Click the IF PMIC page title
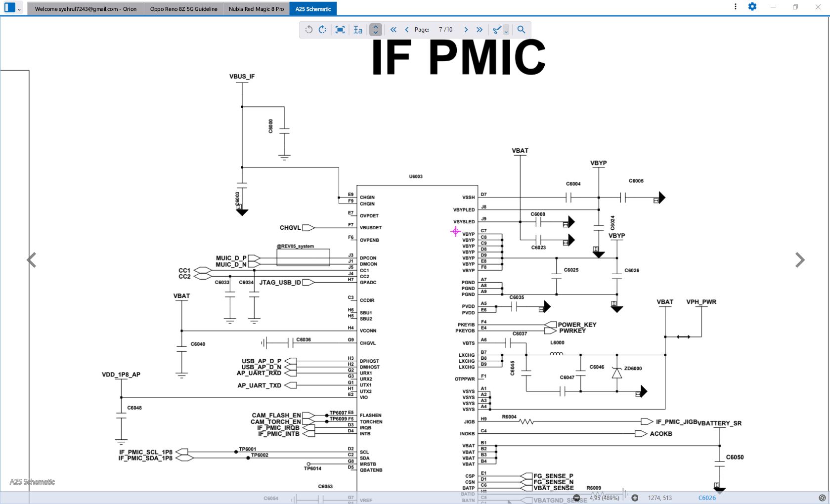Screen dimensions: 830x504 coord(458,57)
